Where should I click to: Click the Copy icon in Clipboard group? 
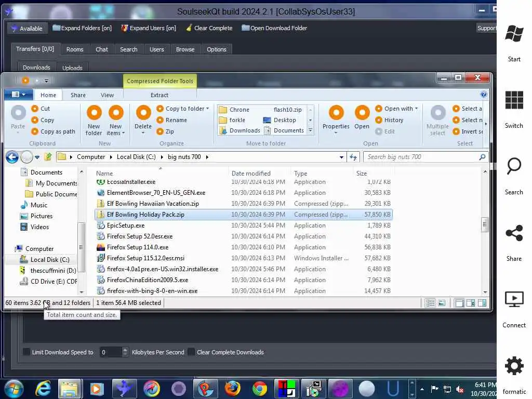(x=35, y=120)
